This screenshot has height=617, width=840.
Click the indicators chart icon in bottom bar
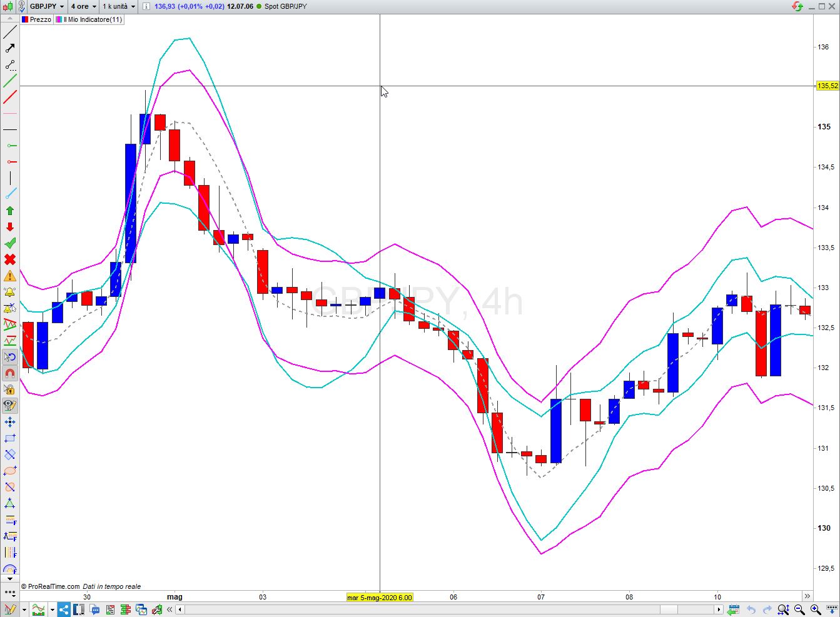pyautogui.click(x=39, y=609)
